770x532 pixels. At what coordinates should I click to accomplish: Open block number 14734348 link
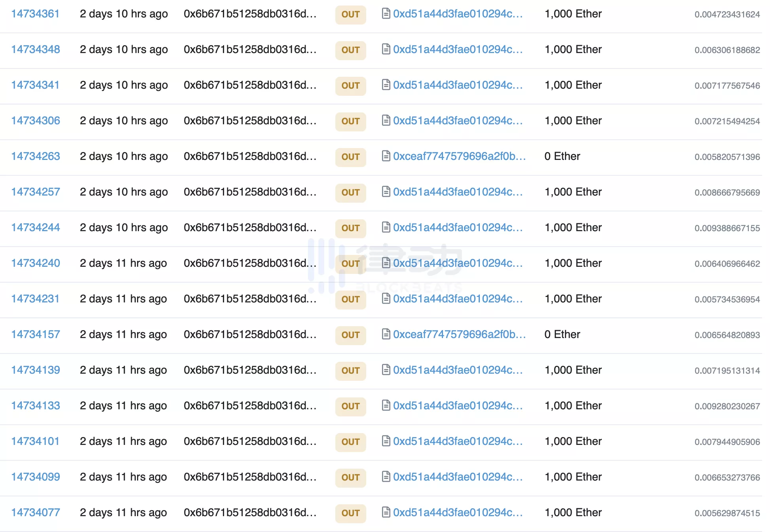point(35,49)
